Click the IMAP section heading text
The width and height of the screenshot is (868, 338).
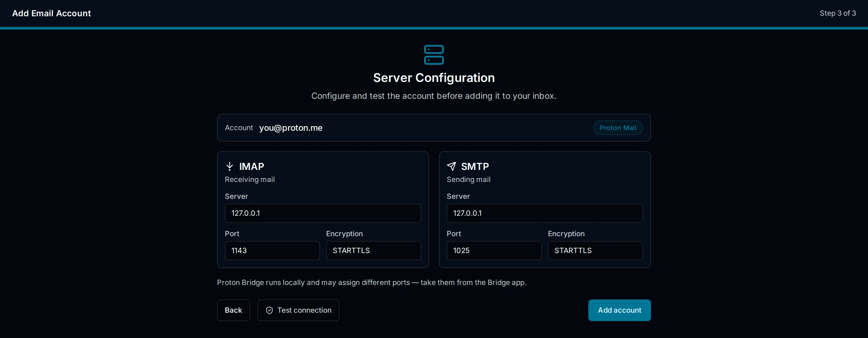click(251, 166)
